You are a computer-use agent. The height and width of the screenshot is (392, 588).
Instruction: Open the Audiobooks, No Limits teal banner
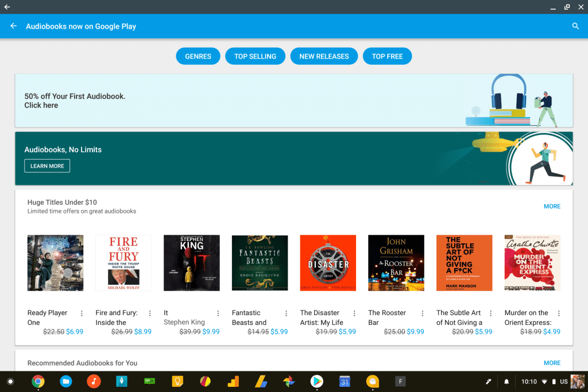[x=293, y=158]
